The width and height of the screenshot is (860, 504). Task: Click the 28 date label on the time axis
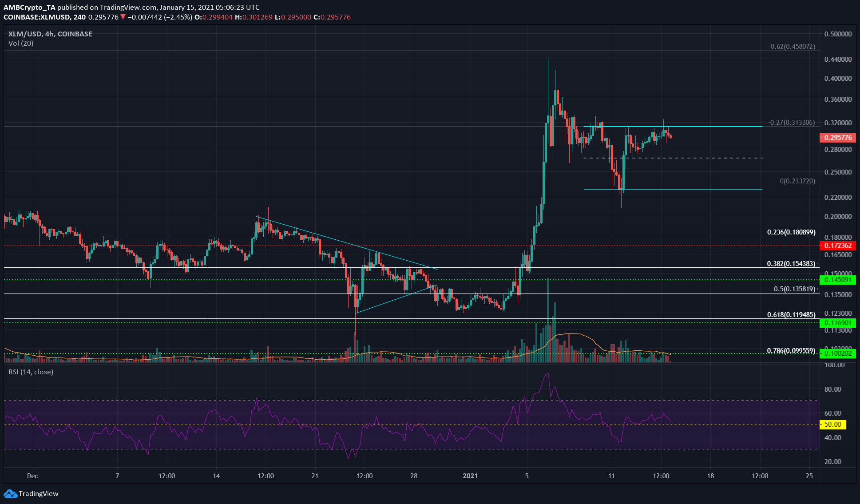click(x=414, y=476)
